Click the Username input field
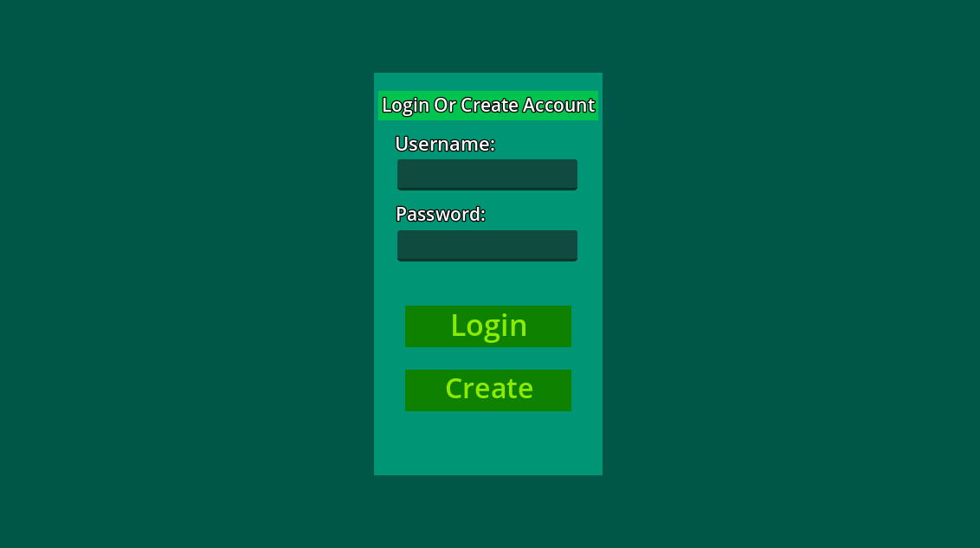The width and height of the screenshot is (980, 548). tap(487, 174)
